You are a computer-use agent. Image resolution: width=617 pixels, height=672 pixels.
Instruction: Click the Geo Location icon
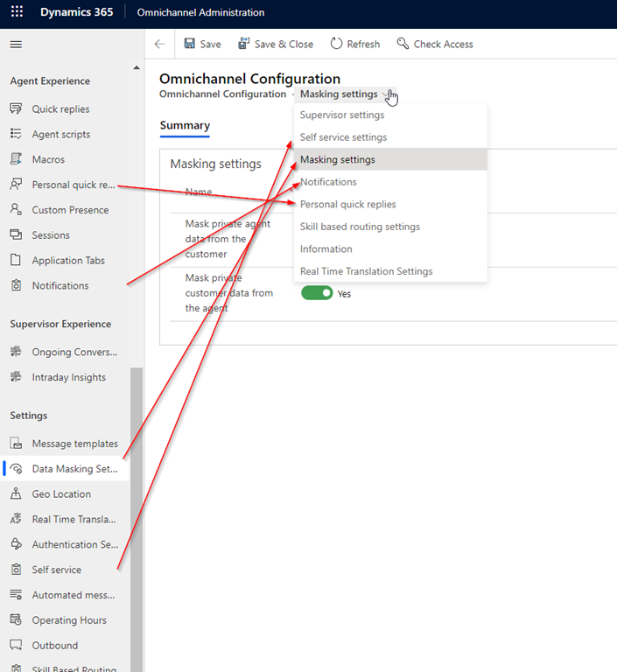(16, 493)
